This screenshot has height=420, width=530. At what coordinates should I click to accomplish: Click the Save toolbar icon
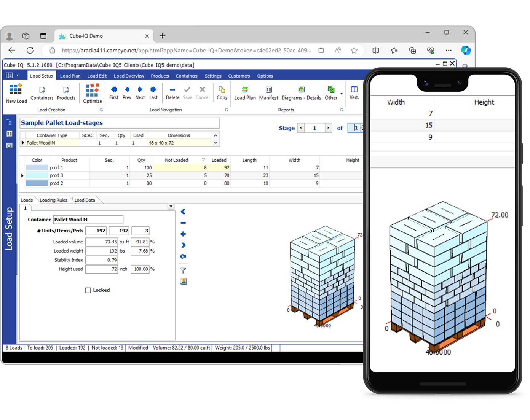[187, 93]
